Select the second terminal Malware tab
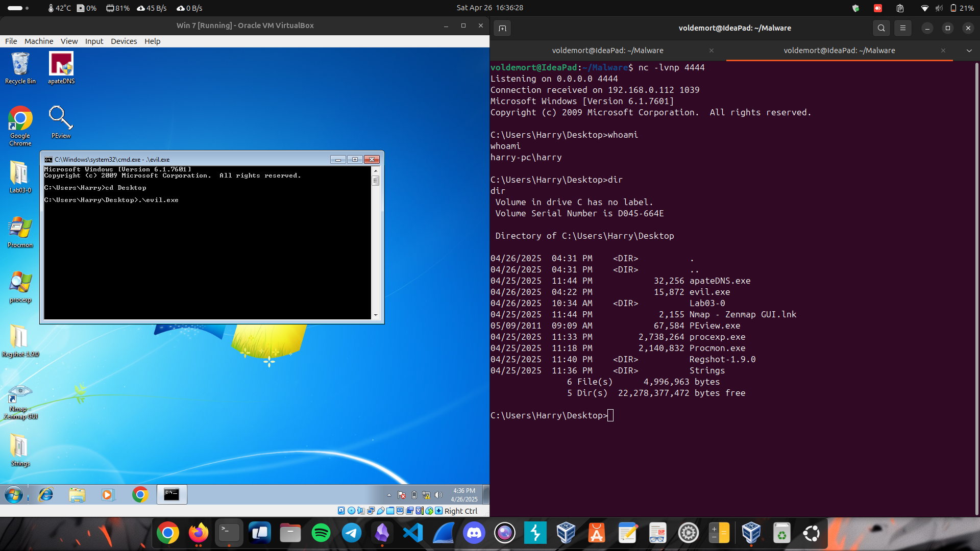Viewport: 980px width, 551px height. 839,51
